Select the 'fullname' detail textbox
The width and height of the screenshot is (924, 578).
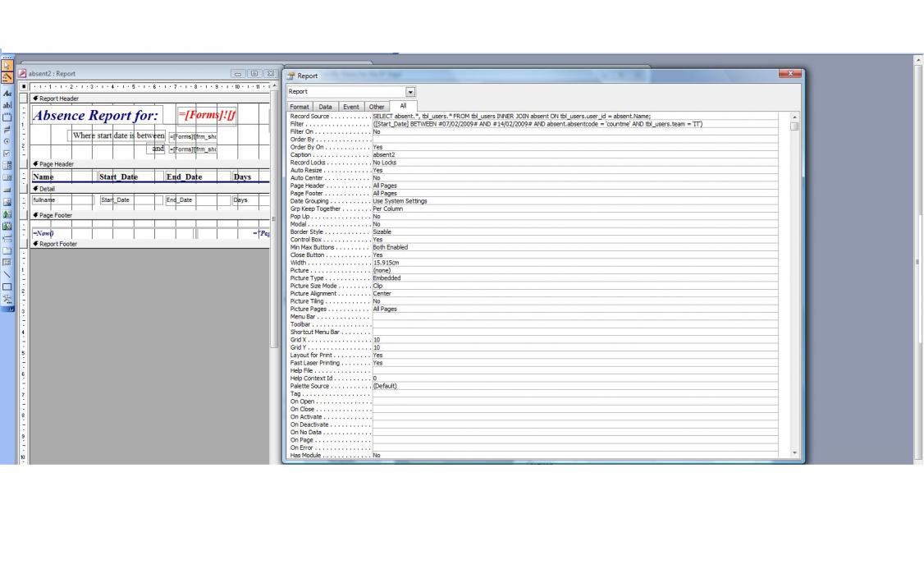[62, 200]
